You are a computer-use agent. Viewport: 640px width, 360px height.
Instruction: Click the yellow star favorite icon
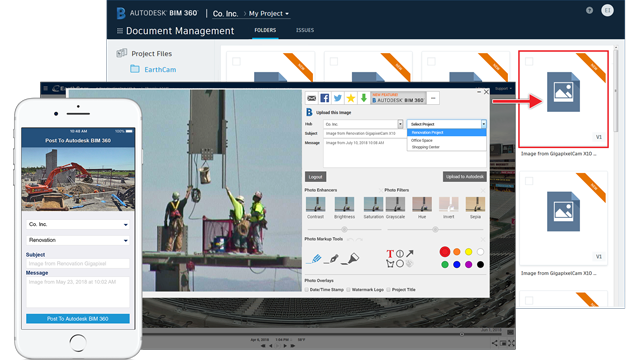[x=351, y=98]
